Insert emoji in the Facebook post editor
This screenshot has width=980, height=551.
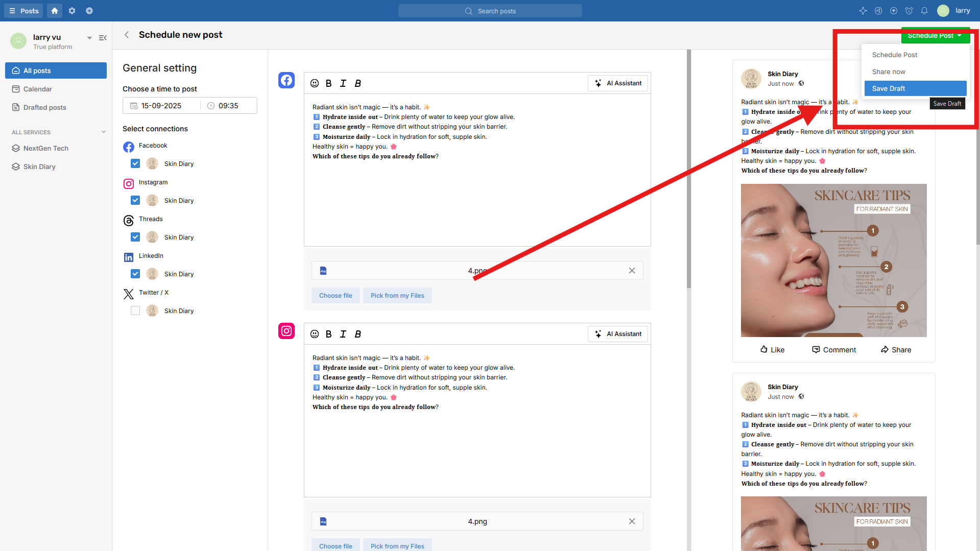pyautogui.click(x=315, y=83)
